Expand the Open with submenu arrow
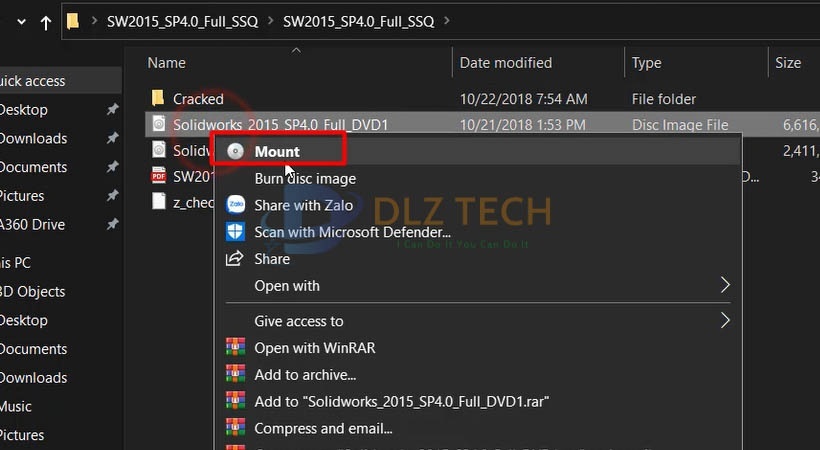This screenshot has width=820, height=450. point(725,285)
